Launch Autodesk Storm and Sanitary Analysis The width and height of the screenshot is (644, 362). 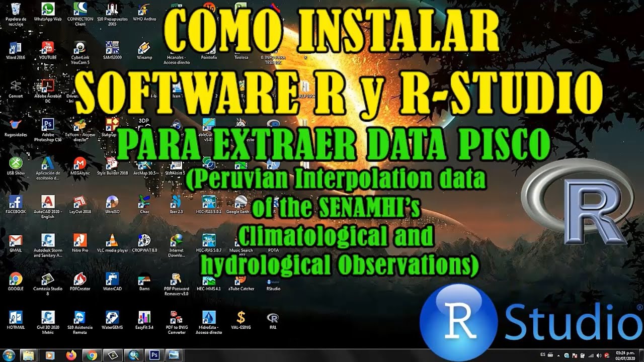point(48,246)
